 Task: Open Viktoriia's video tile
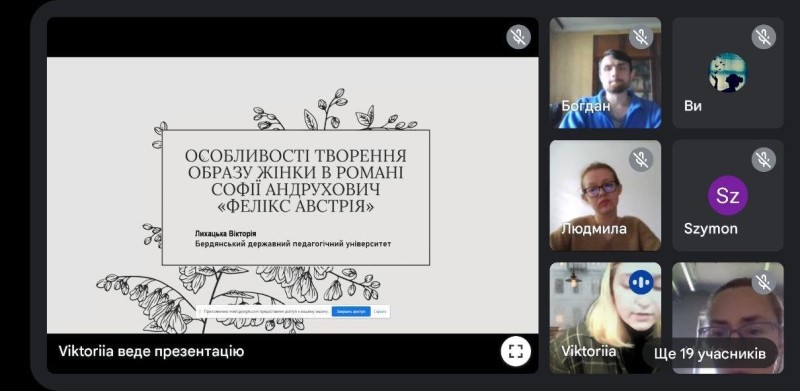(x=605, y=318)
